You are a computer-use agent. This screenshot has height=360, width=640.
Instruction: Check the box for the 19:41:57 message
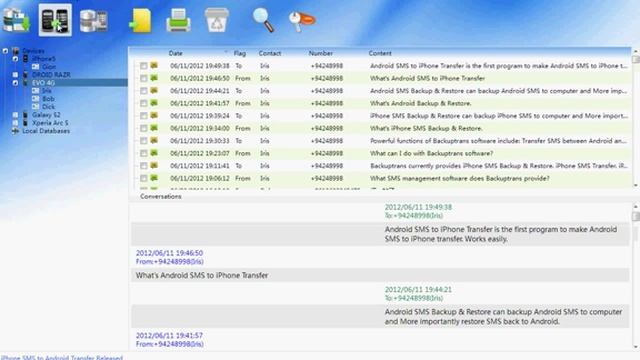pos(144,103)
